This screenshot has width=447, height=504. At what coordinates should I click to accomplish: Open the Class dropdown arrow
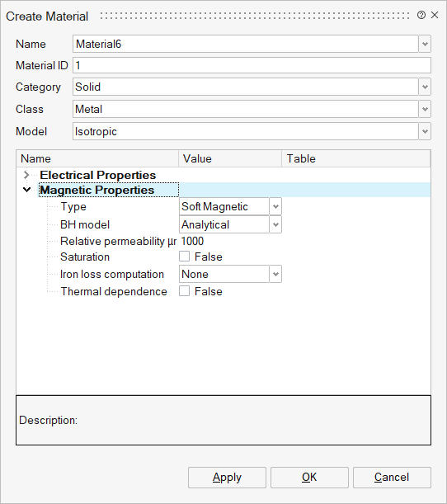[425, 109]
